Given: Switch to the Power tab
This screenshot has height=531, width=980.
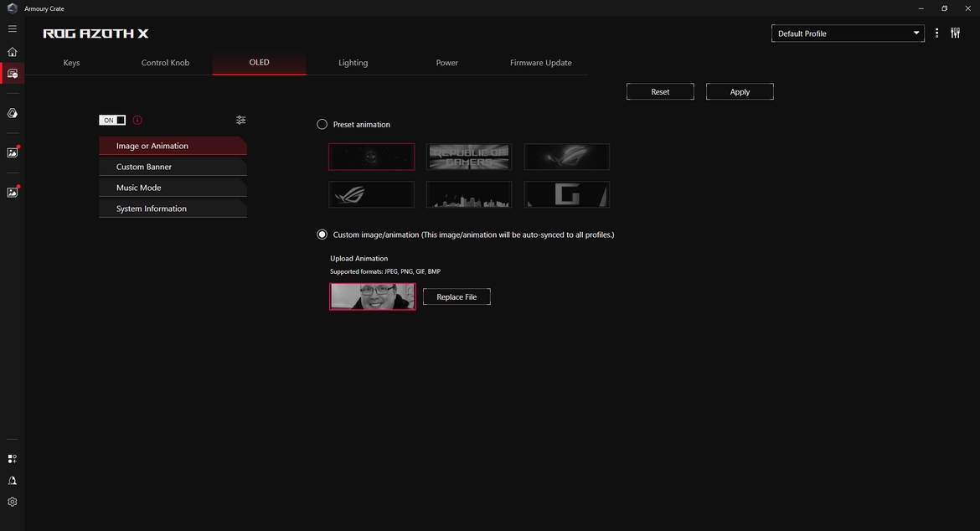Looking at the screenshot, I should tap(447, 63).
